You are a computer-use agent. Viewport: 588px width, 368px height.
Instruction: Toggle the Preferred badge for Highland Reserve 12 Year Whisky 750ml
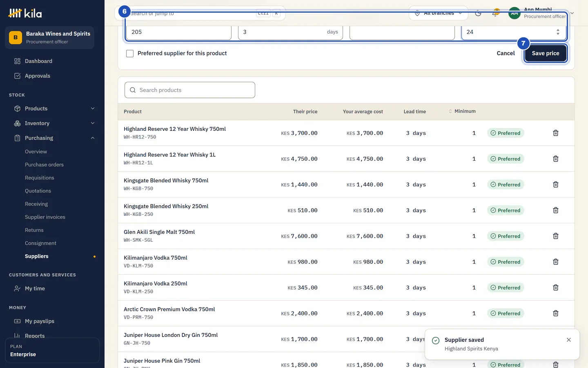click(x=506, y=133)
